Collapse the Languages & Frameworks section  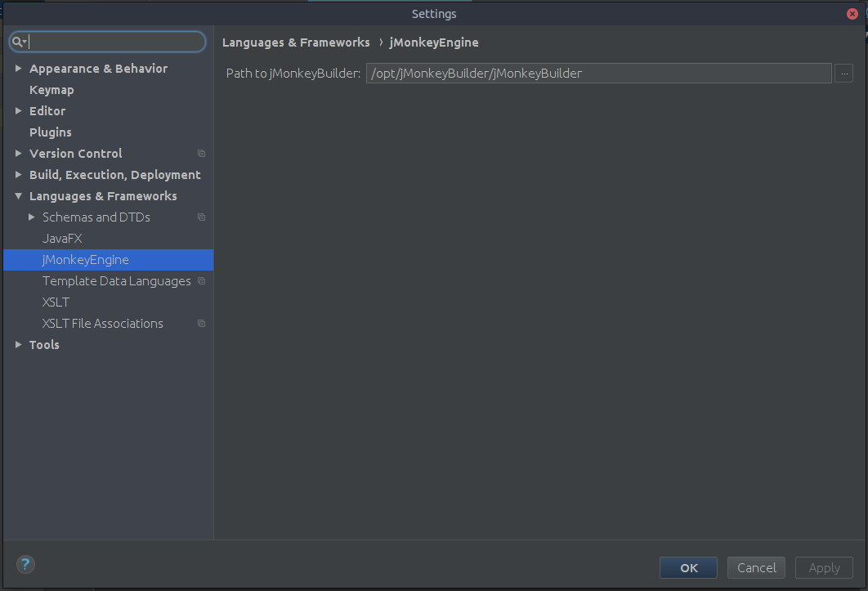tap(18, 196)
